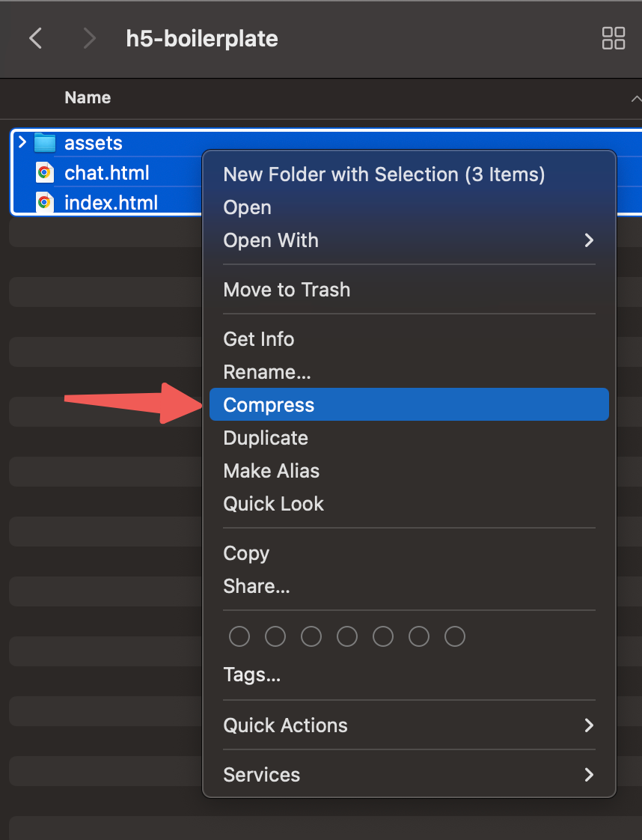Select Get Info in the context menu

click(259, 339)
